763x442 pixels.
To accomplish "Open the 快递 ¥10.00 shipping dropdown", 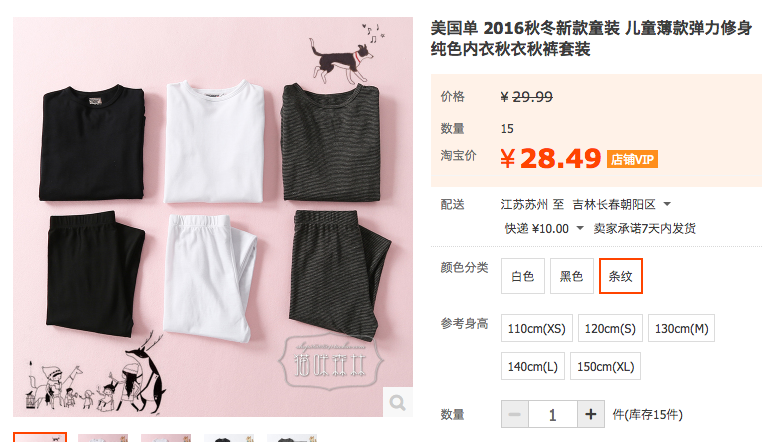I will click(x=580, y=228).
